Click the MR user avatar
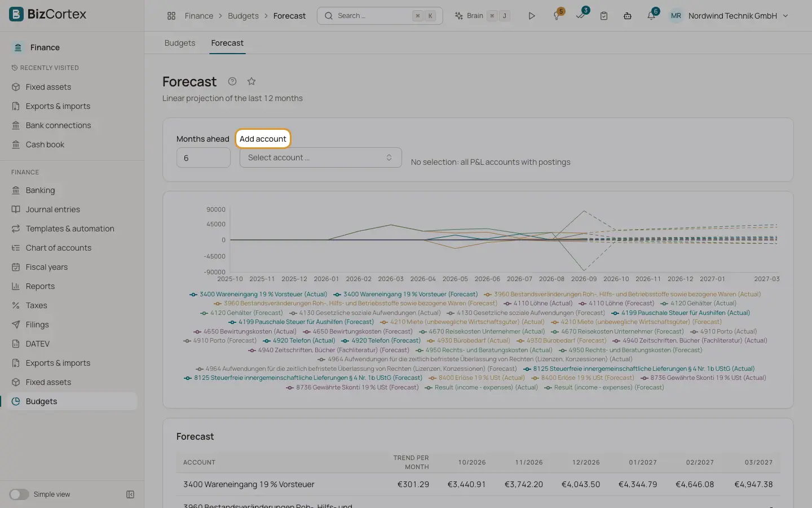 click(x=676, y=16)
